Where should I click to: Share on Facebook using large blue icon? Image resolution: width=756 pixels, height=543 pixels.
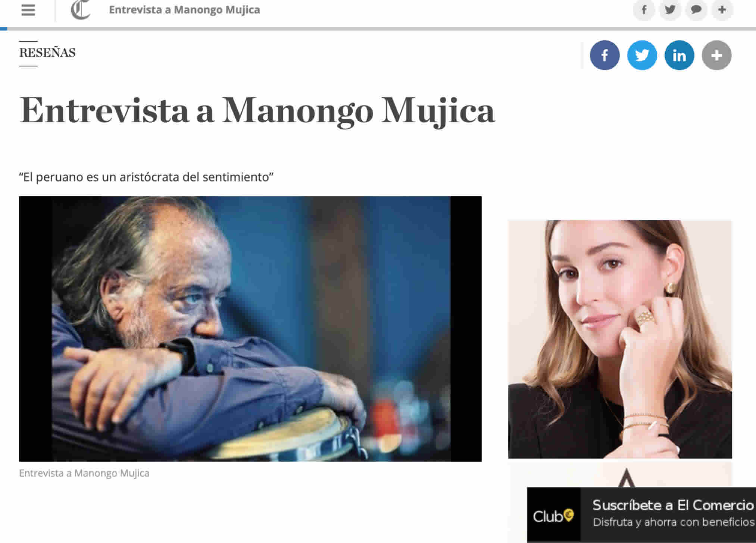click(605, 55)
